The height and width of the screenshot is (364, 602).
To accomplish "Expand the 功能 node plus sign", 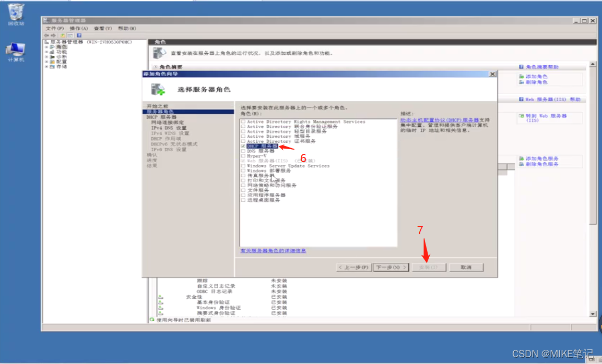I will click(x=46, y=52).
